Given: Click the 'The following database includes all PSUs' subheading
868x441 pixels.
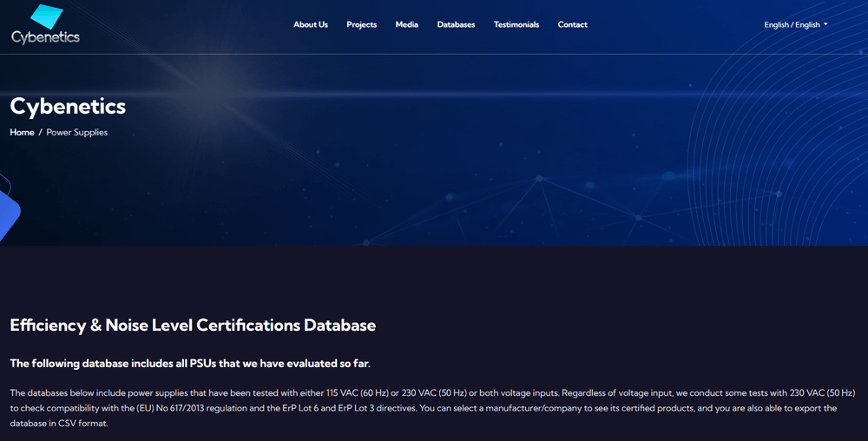Looking at the screenshot, I should tap(190, 364).
